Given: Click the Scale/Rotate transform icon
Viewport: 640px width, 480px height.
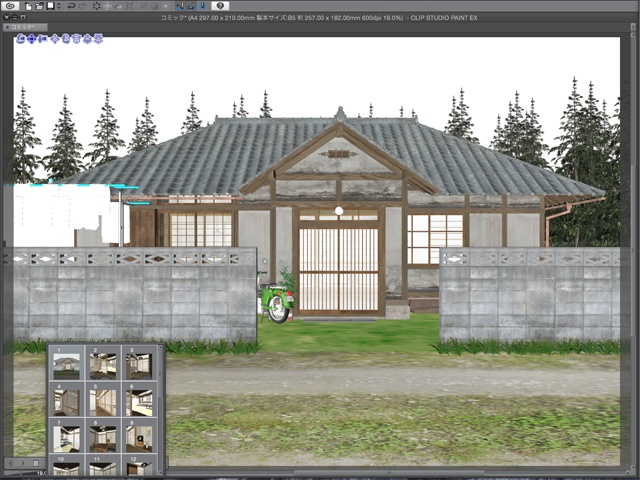Looking at the screenshot, I should pyautogui.click(x=130, y=6).
